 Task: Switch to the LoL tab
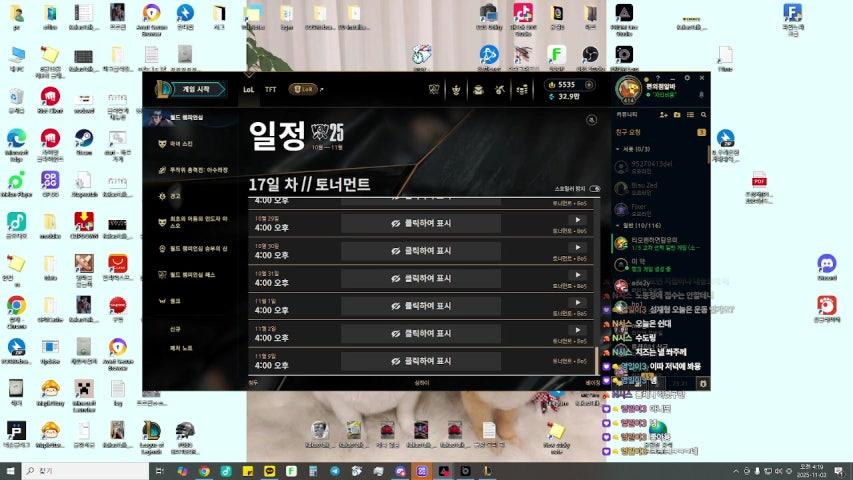249,89
